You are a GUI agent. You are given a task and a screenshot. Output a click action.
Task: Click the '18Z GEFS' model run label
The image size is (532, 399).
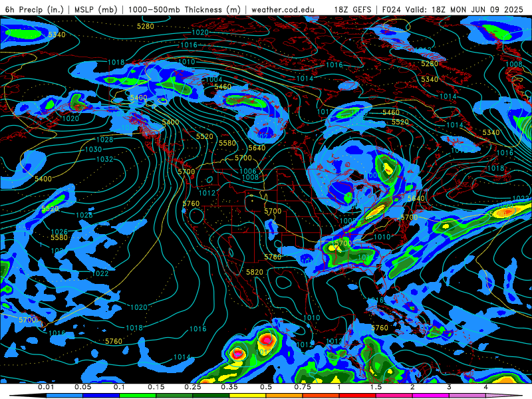353,9
